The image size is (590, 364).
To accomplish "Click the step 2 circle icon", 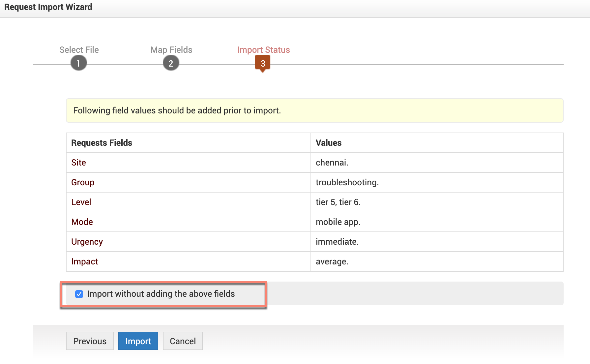I will point(171,63).
